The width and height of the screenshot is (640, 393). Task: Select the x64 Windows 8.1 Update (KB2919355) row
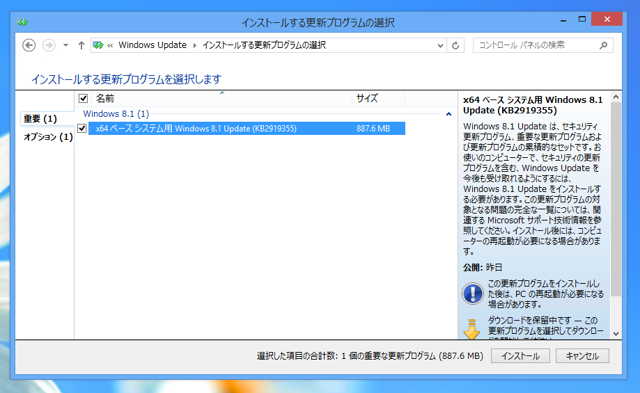tap(247, 129)
